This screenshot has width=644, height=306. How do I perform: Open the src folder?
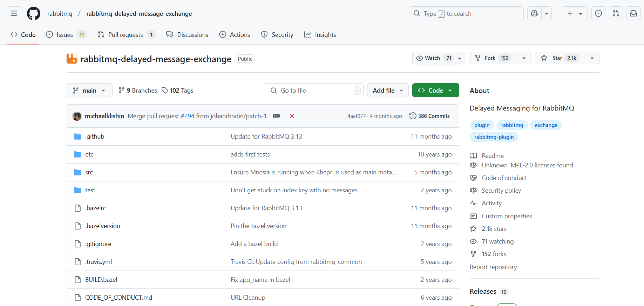(x=89, y=172)
